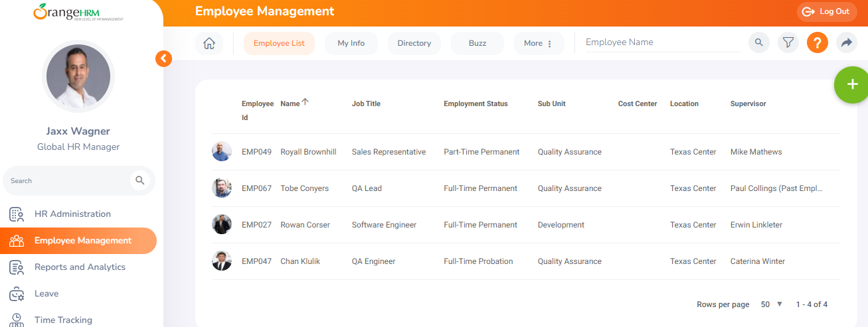Click Part-Time Permanent status cell

pos(481,152)
